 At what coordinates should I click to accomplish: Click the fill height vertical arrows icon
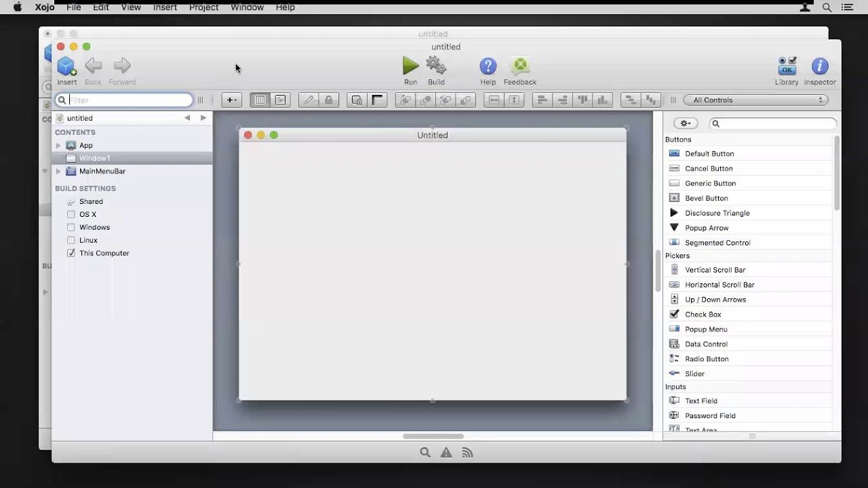pyautogui.click(x=514, y=100)
